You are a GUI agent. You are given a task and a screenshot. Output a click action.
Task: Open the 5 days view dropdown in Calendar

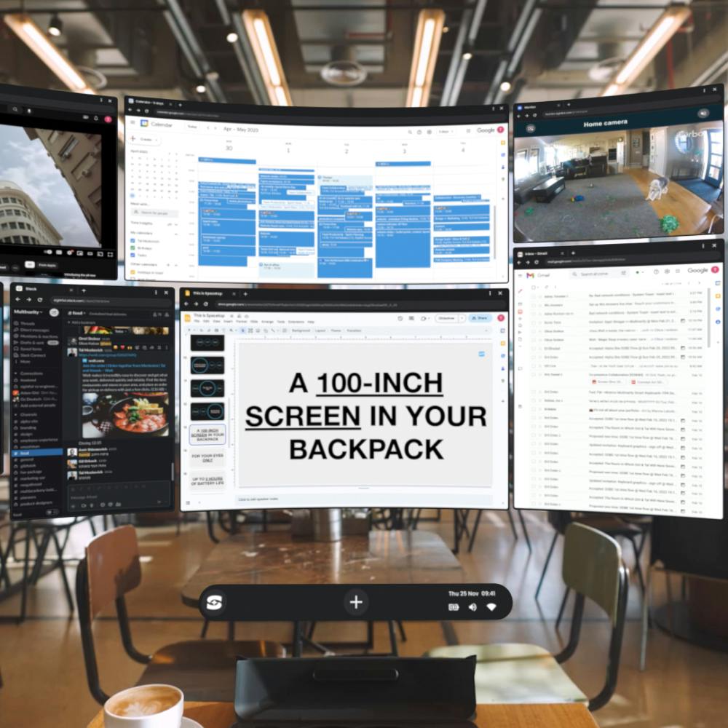446,132
